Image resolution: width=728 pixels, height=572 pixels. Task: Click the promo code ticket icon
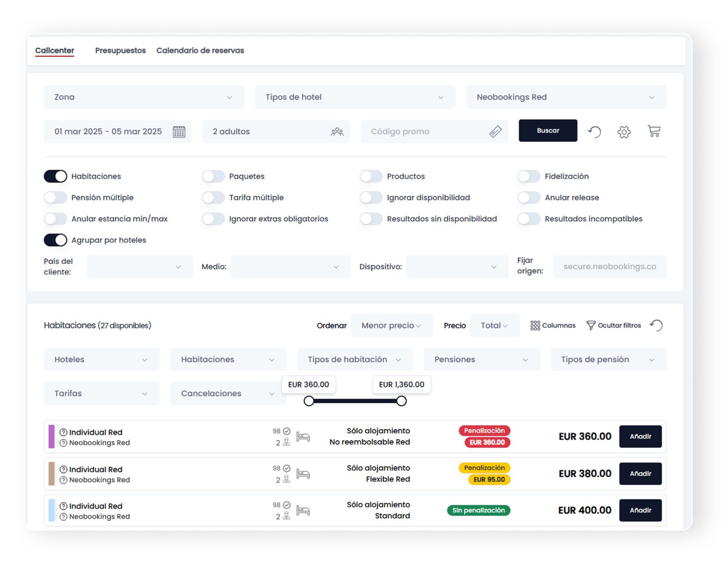tap(495, 132)
